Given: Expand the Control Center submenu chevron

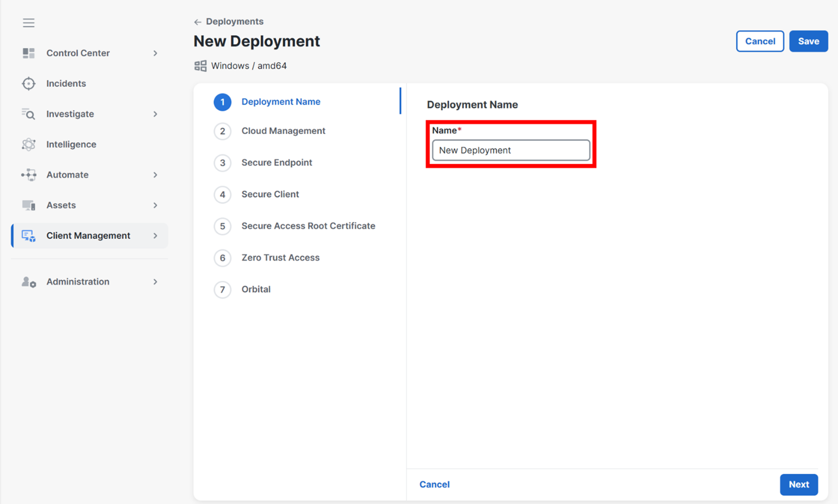Looking at the screenshot, I should [x=155, y=53].
